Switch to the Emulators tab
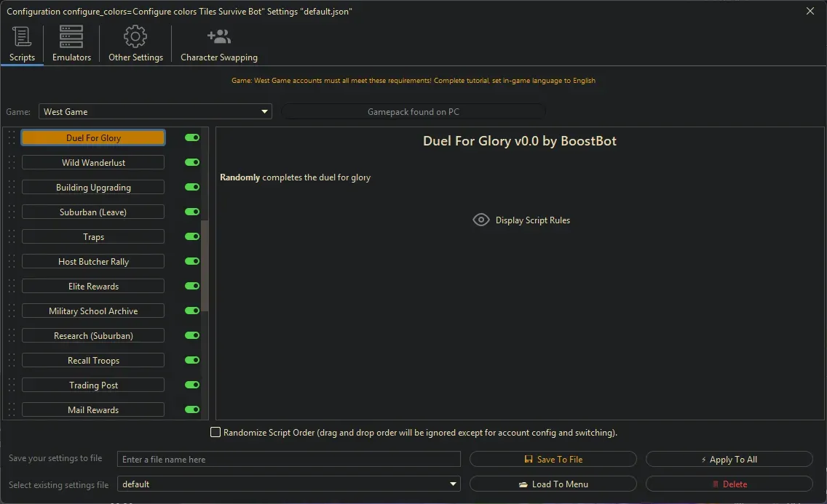Screen dimensions: 827x504 [x=71, y=44]
